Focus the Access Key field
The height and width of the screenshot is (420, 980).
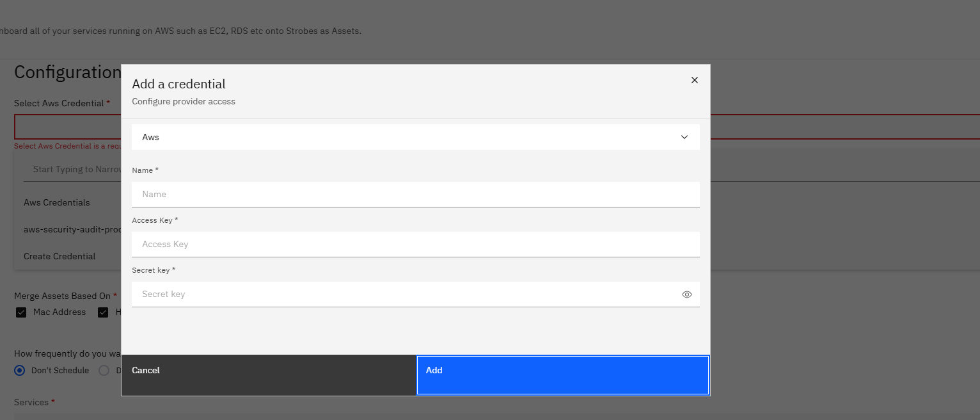416,244
